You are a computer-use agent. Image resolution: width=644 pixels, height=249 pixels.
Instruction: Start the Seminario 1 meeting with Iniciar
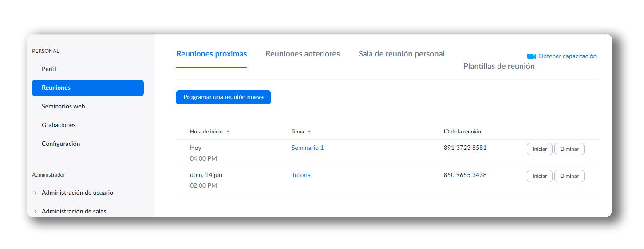coord(540,149)
